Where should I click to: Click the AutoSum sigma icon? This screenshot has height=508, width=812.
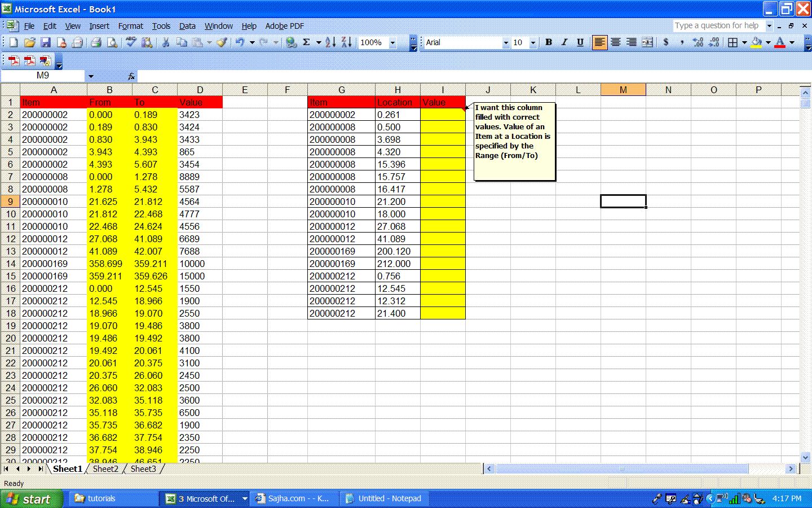pos(306,42)
